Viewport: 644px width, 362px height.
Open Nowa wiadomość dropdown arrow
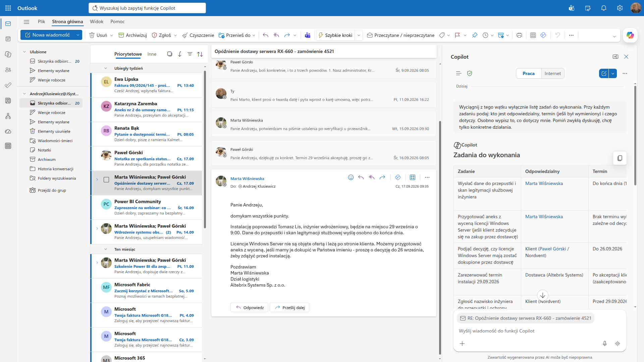pyautogui.click(x=78, y=35)
